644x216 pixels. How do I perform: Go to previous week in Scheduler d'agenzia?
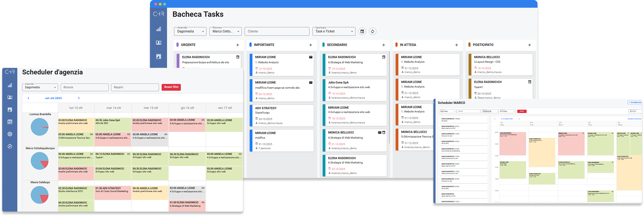pos(28,98)
